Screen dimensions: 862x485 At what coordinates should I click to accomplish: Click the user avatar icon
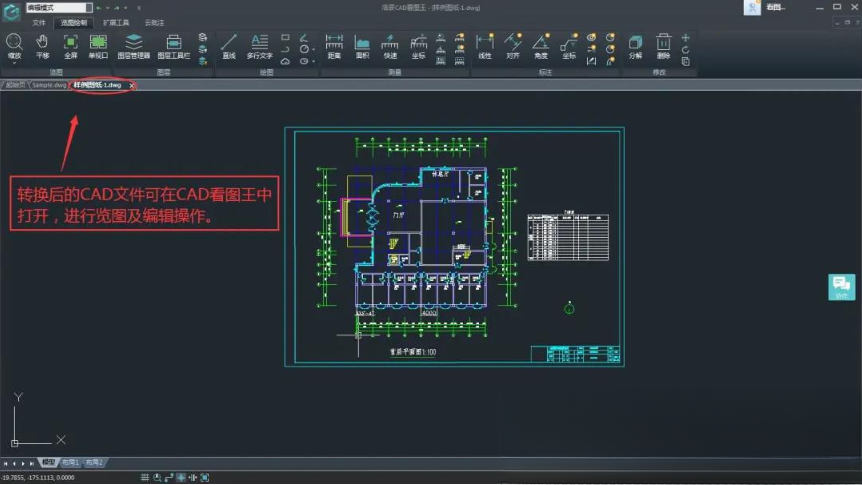(752, 7)
